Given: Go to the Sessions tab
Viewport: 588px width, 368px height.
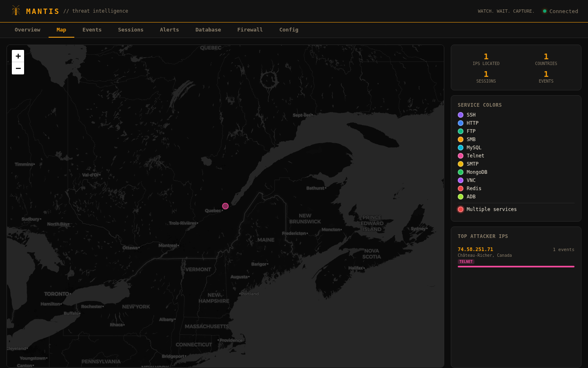Looking at the screenshot, I should [x=131, y=30].
